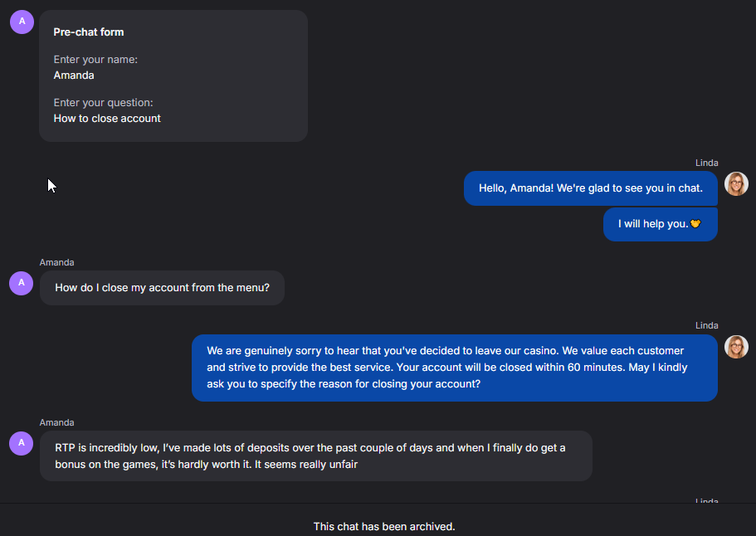
Task: Click the Linda name label above the sorry reply
Action: (x=706, y=325)
